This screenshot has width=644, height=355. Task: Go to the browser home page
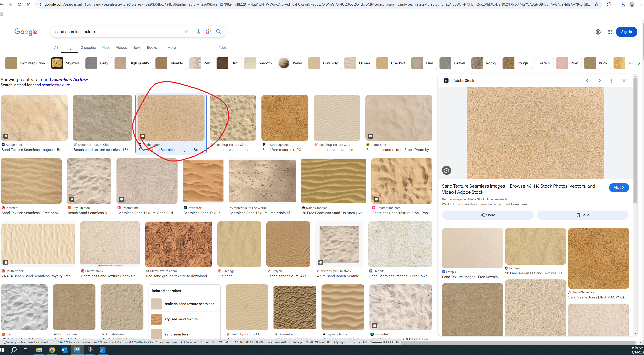point(29,4)
